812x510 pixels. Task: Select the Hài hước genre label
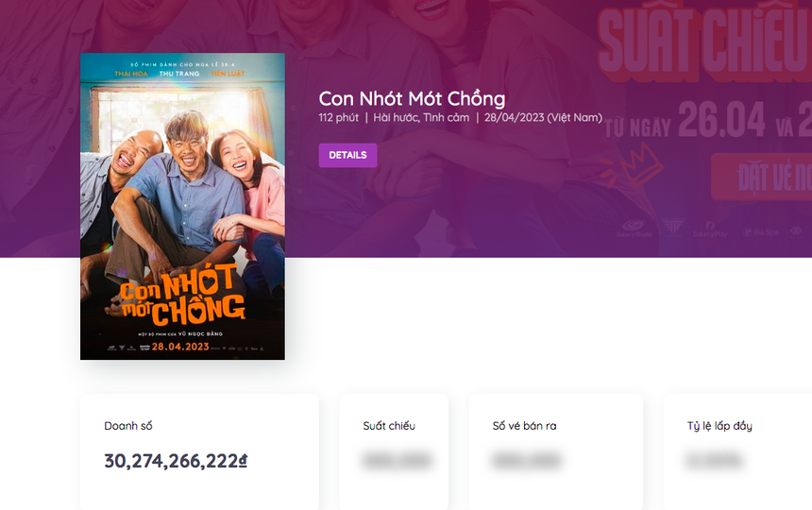point(396,118)
